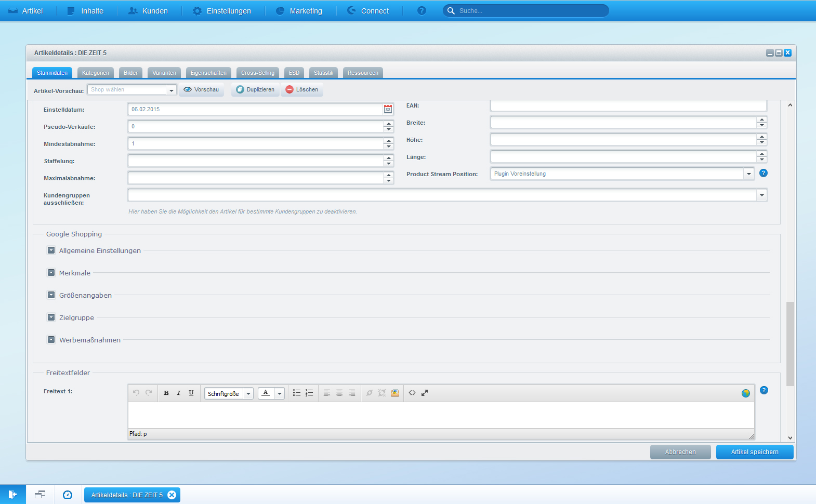Image resolution: width=816 pixels, height=504 pixels.
Task: Open the calendar picker for Einstelldatum
Action: coord(388,109)
